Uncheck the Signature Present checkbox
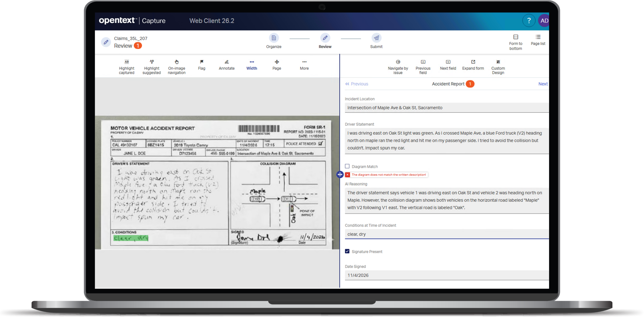 [347, 251]
